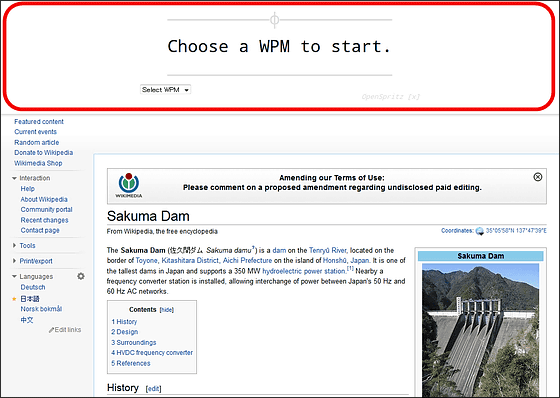Open coordinates 35°05'58"N 137°47'39"E link
The image size is (560, 398).
point(516,231)
